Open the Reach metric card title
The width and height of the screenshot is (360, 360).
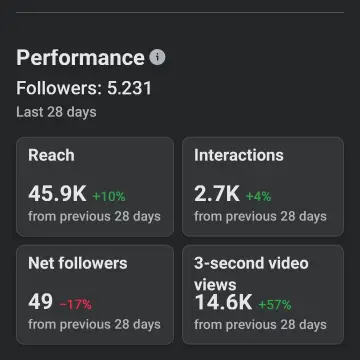pos(51,155)
